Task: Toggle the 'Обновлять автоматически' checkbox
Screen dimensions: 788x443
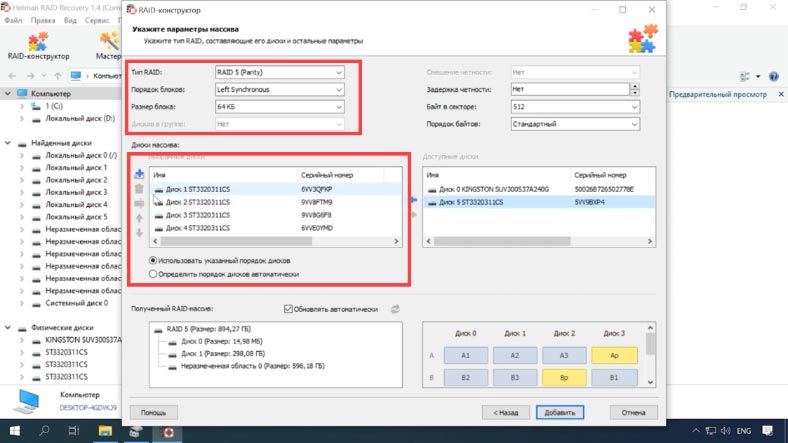Action: pos(289,309)
